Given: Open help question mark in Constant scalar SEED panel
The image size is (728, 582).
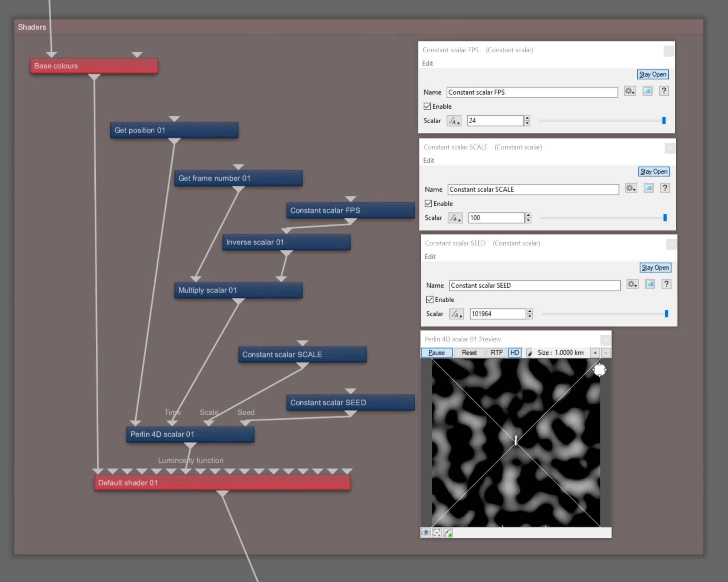Looking at the screenshot, I should (666, 284).
